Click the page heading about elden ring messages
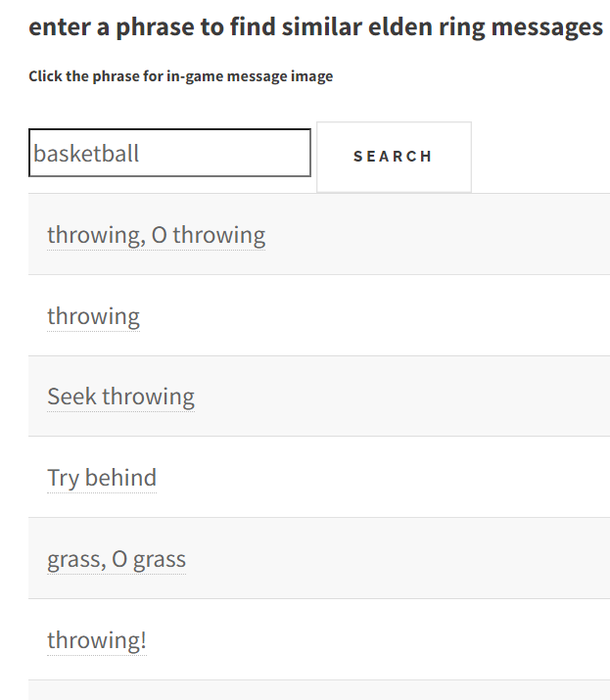 315,27
